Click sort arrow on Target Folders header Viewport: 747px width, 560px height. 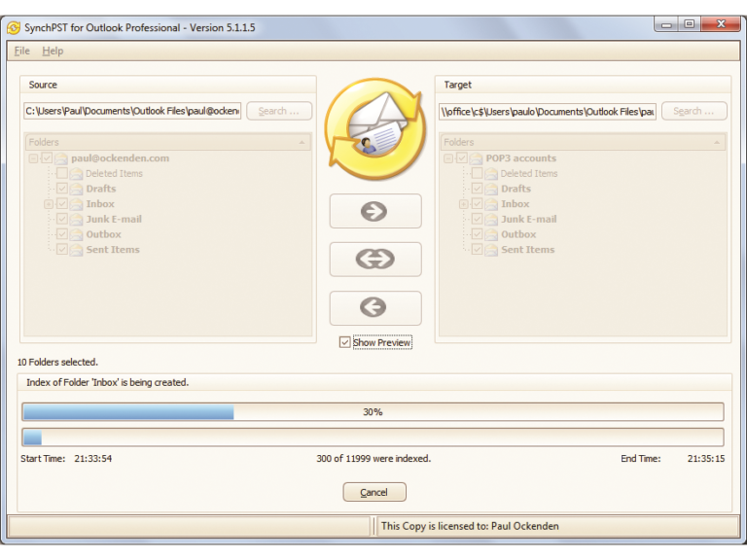pos(717,142)
